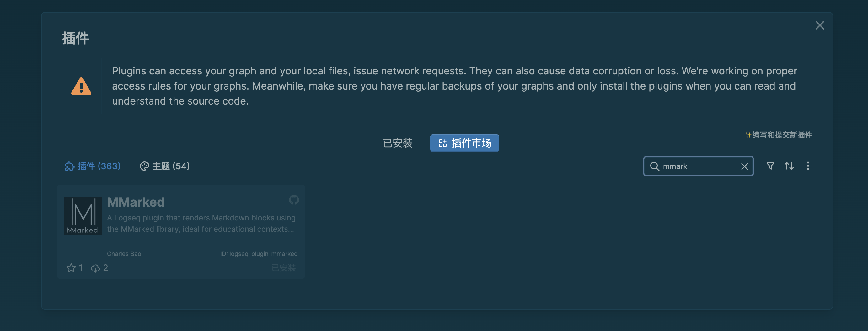
Task: Click the sort arrows icon
Action: [x=789, y=166]
